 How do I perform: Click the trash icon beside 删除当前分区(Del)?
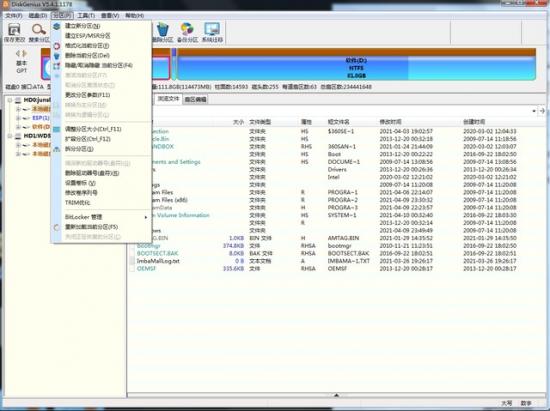click(56, 56)
